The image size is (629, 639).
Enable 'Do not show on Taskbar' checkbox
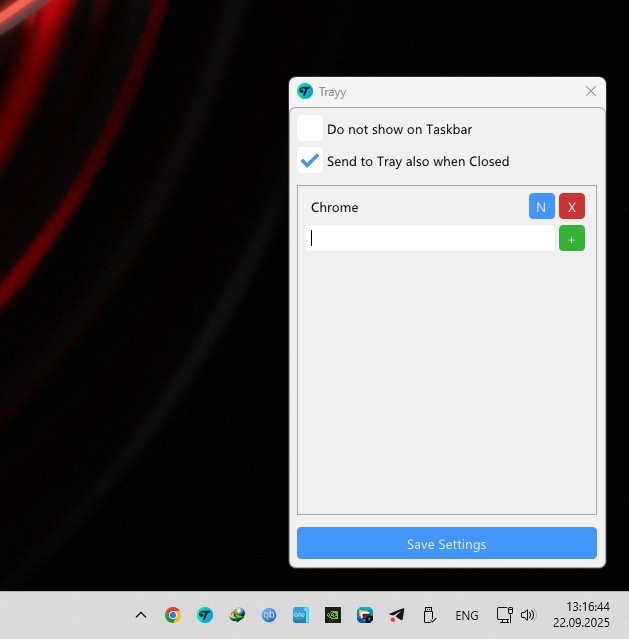[x=310, y=129]
